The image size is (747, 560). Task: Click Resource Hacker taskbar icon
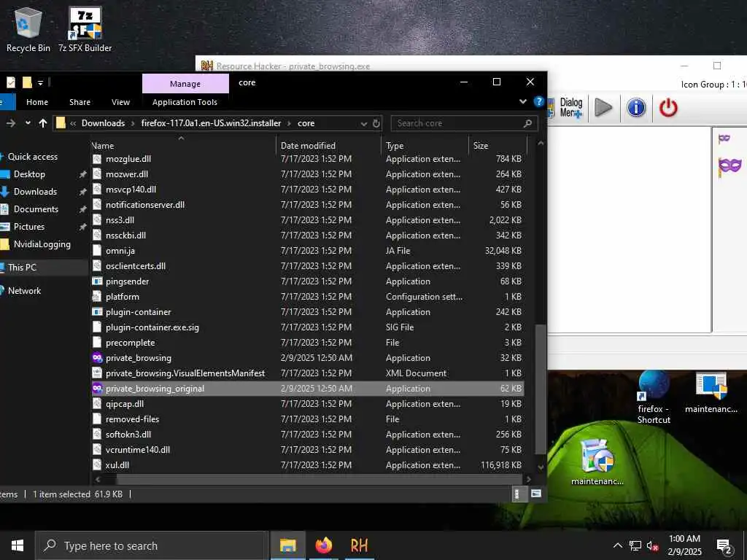point(359,545)
